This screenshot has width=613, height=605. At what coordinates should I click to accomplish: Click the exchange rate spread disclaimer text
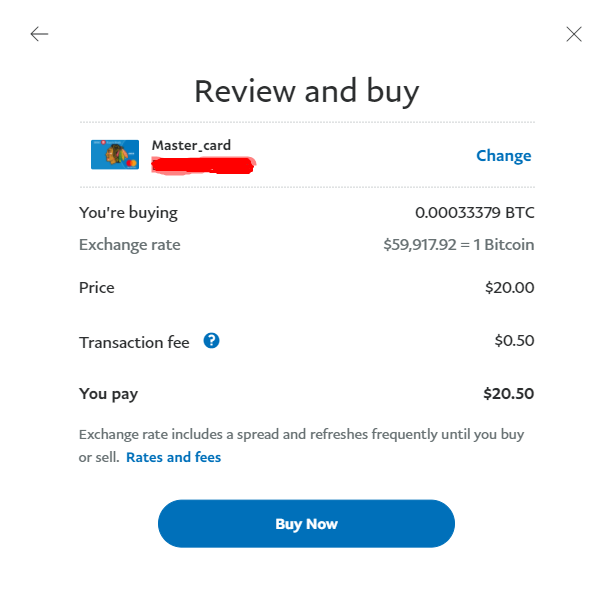click(x=301, y=446)
